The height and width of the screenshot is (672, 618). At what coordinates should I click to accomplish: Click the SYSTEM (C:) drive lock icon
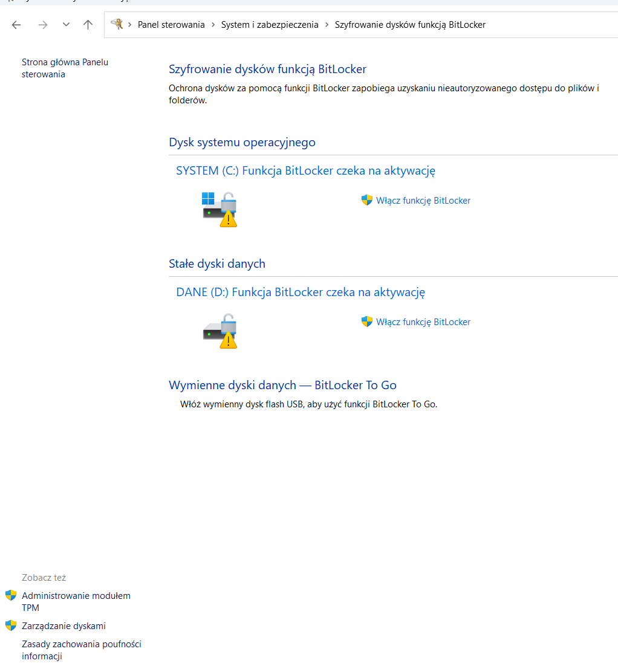tap(220, 209)
